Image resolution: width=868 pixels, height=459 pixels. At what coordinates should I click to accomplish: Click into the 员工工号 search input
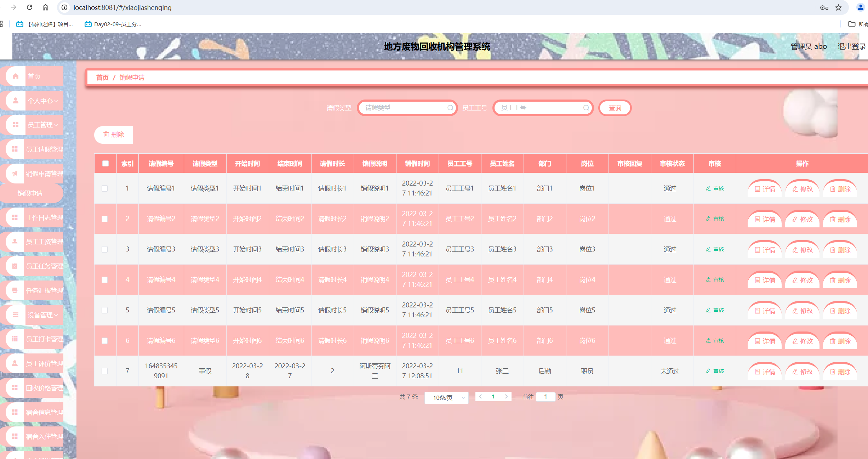point(539,108)
